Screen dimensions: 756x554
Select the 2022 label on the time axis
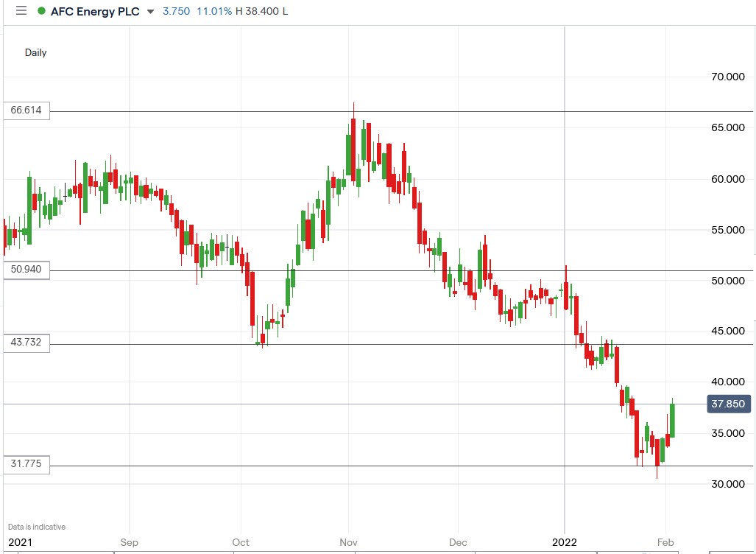(x=565, y=541)
